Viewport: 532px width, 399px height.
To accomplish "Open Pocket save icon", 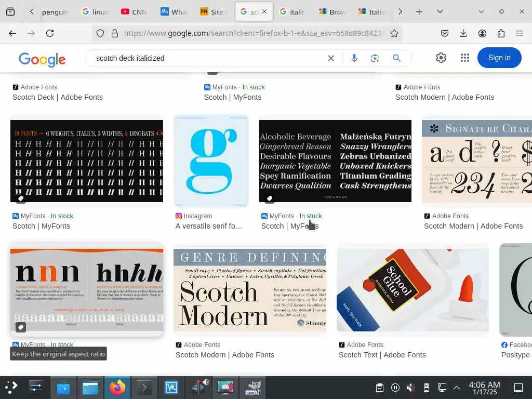I will pyautogui.click(x=445, y=33).
